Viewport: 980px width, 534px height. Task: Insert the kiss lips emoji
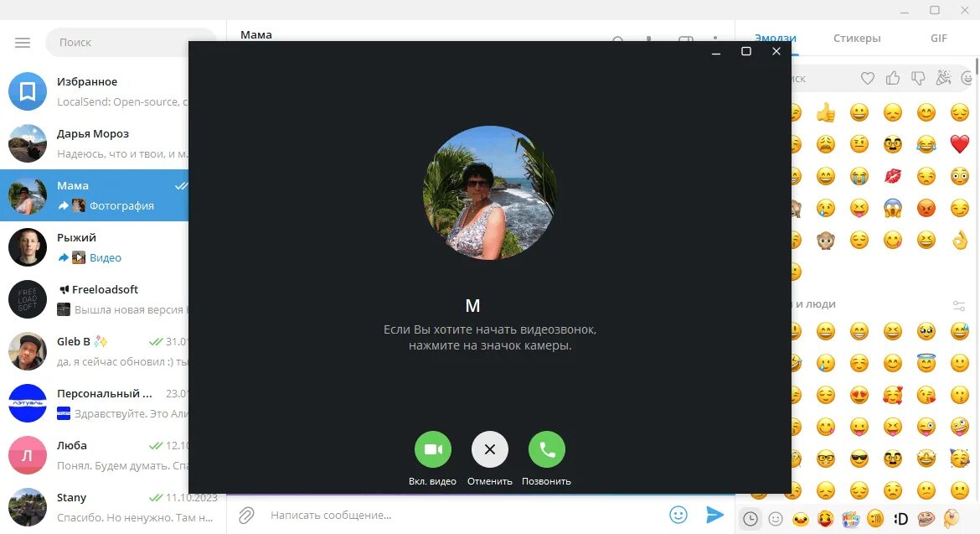pyautogui.click(x=893, y=176)
